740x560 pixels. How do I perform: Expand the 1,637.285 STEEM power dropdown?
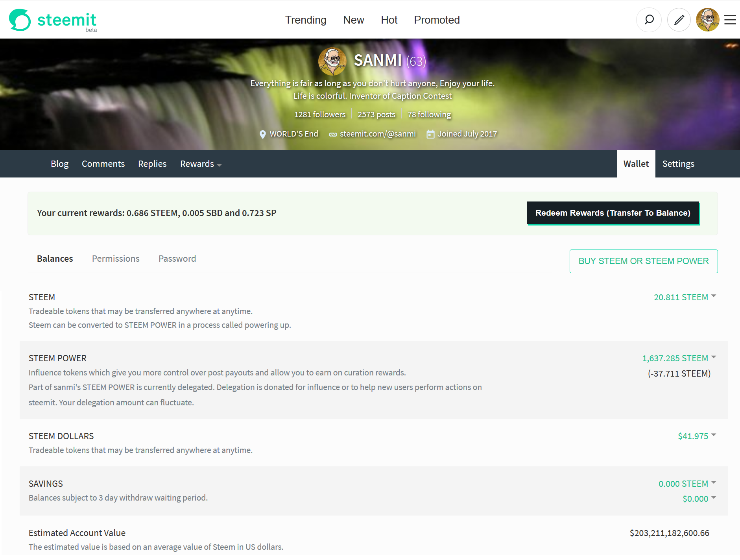[x=679, y=358]
